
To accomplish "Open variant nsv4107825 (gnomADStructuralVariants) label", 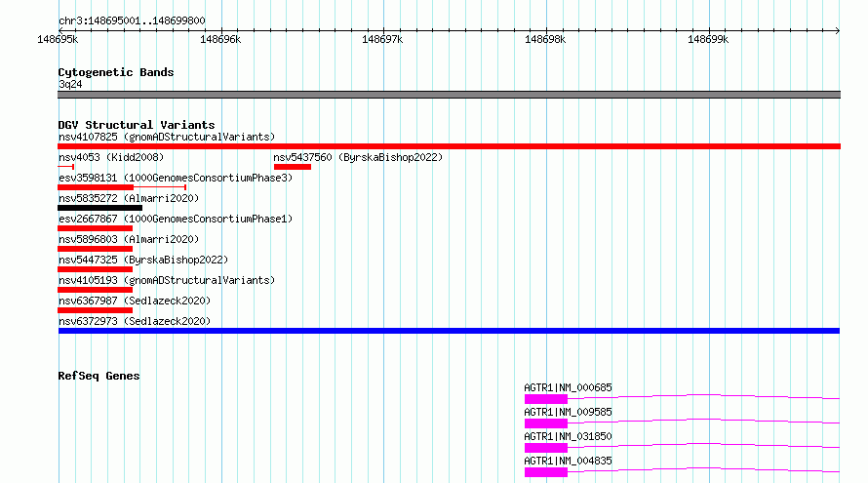I will pos(167,137).
